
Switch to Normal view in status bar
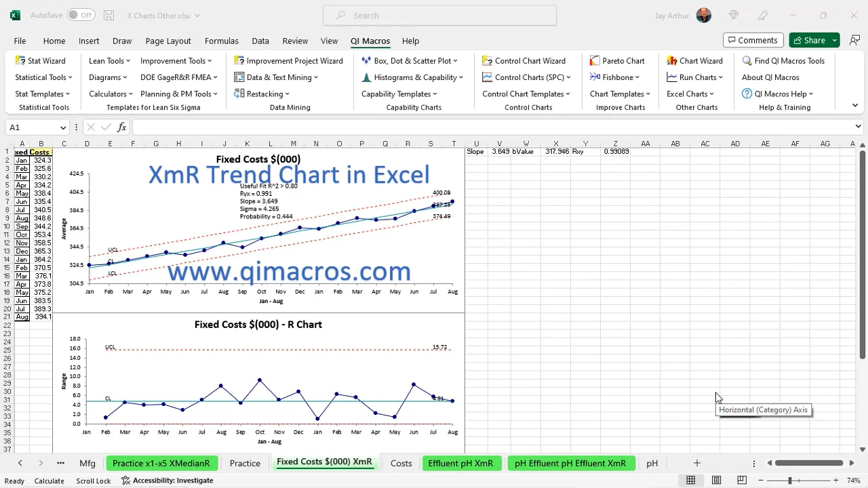coord(690,481)
